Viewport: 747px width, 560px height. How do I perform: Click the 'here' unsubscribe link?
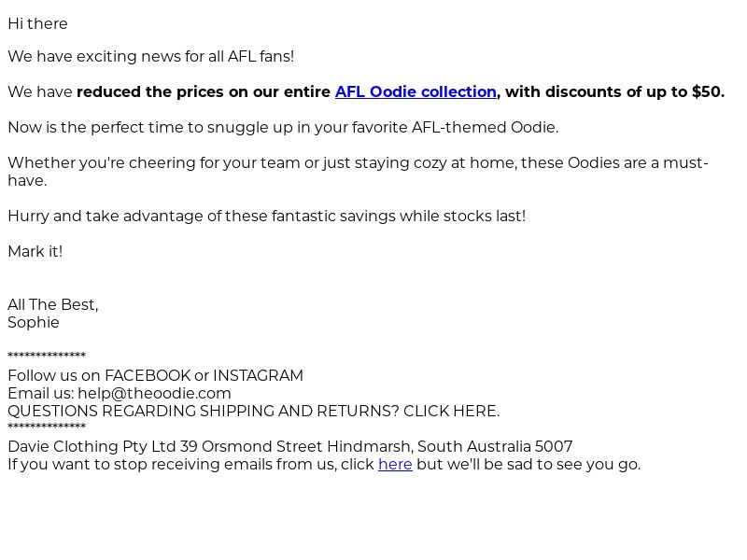click(395, 464)
